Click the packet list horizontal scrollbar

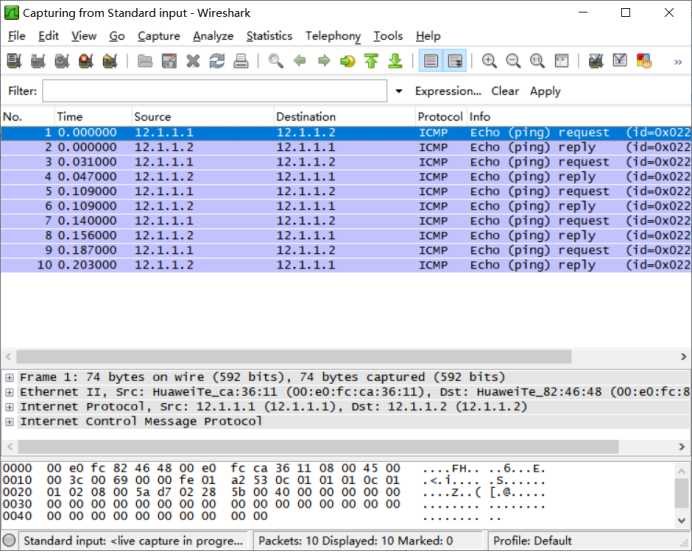294,356
